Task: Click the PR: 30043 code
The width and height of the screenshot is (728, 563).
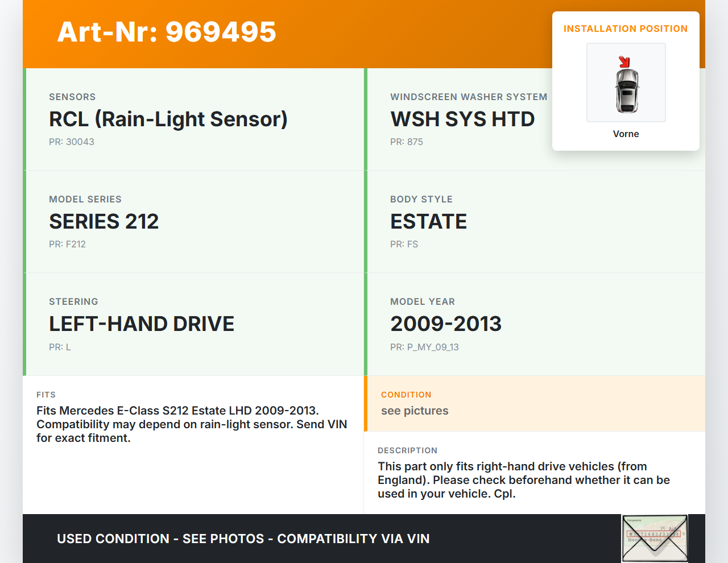Action: (72, 142)
